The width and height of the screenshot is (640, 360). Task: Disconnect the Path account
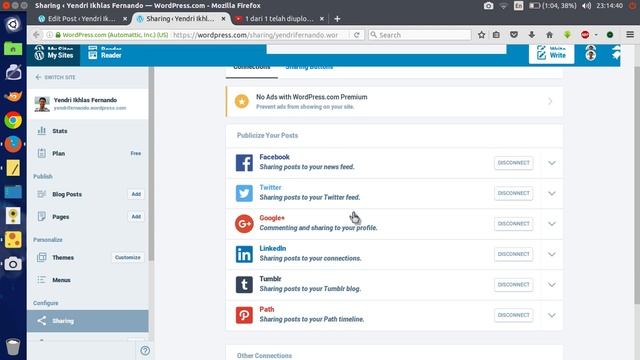[x=513, y=315]
